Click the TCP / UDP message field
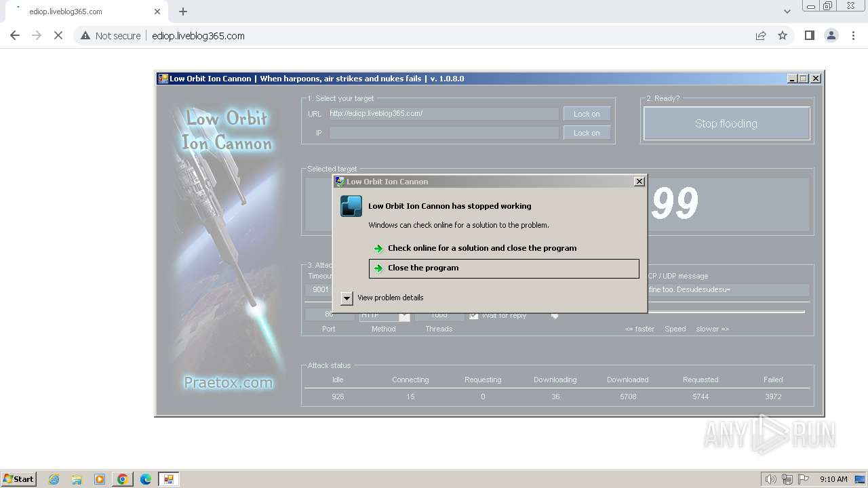This screenshot has width=868, height=488. pyautogui.click(x=728, y=290)
